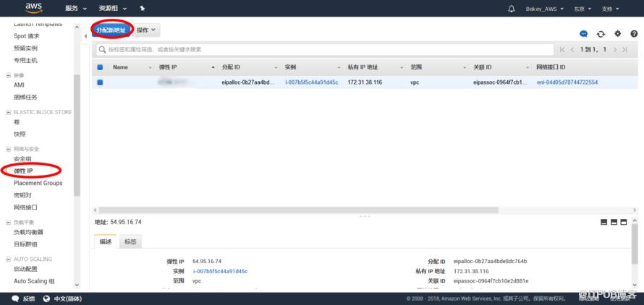Viewport: 644px width, 305px height.
Task: Go to last page of results
Action: point(624,49)
